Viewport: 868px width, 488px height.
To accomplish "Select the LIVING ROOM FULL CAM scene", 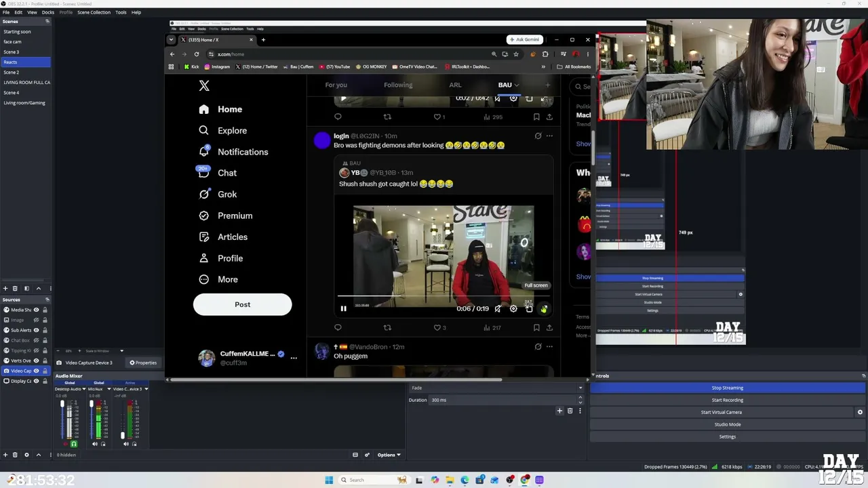I will point(26,82).
